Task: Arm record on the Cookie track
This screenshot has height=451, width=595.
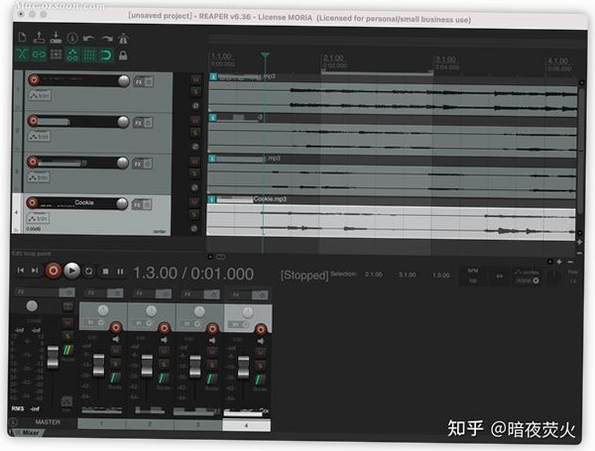Action: point(33,203)
